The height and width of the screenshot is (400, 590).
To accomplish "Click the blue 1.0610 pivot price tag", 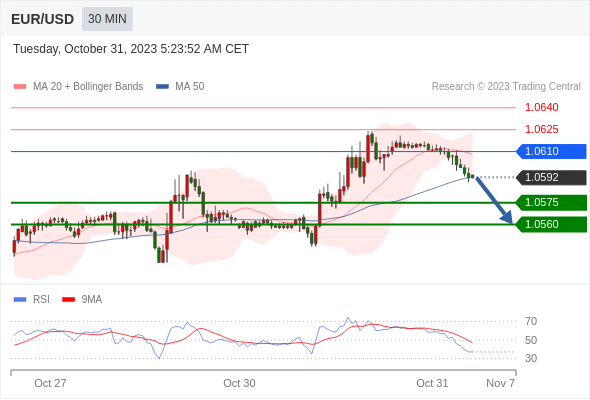I will [x=551, y=151].
